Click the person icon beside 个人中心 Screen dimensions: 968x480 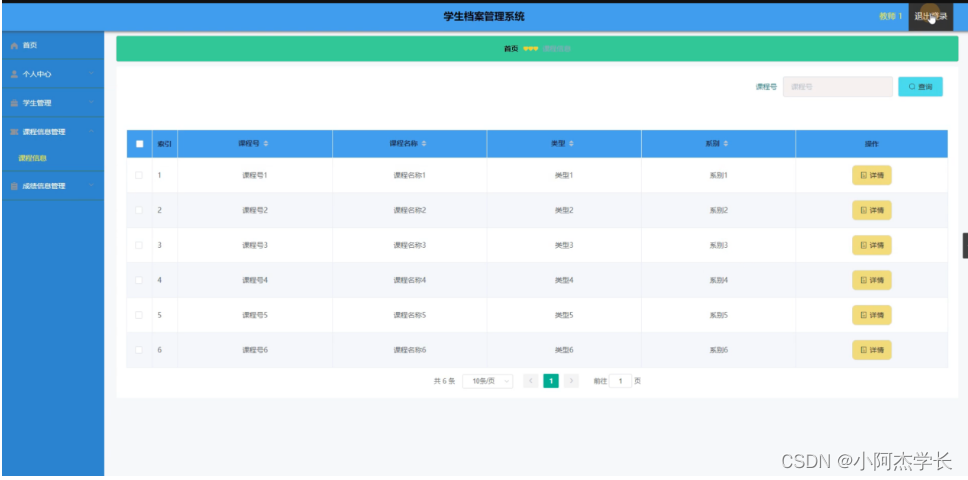pos(15,74)
